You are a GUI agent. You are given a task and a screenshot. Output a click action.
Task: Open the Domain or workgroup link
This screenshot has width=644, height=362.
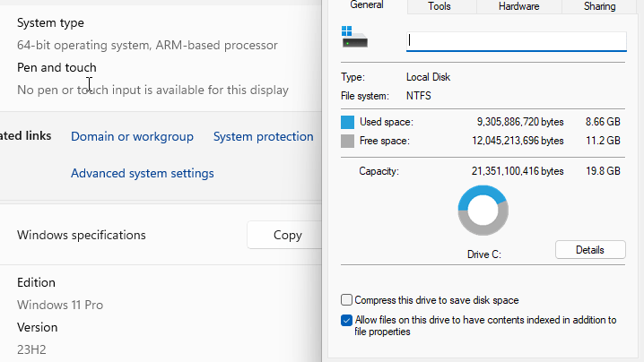tap(132, 136)
